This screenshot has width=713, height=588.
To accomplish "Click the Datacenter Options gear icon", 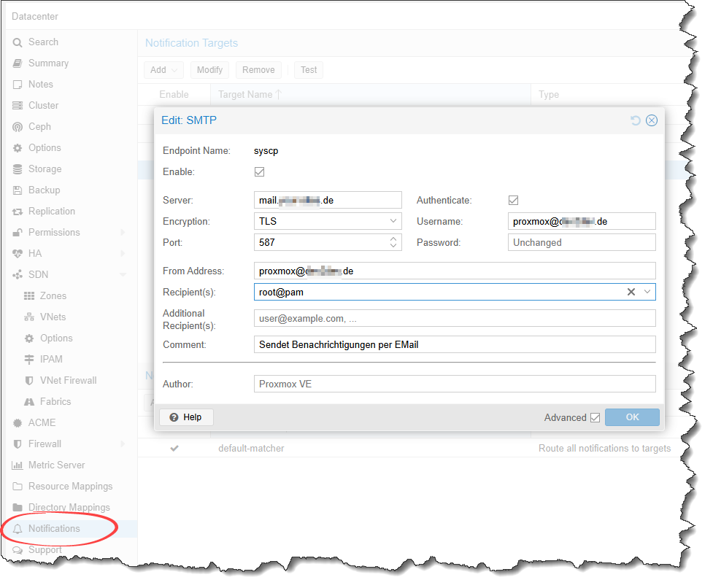I will [18, 147].
